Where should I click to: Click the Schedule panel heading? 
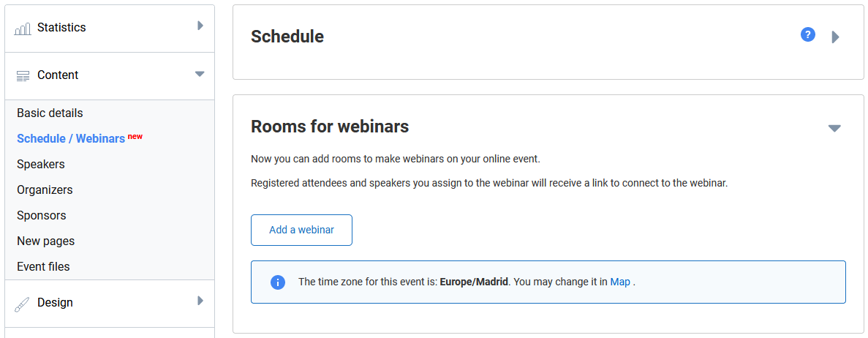(287, 37)
